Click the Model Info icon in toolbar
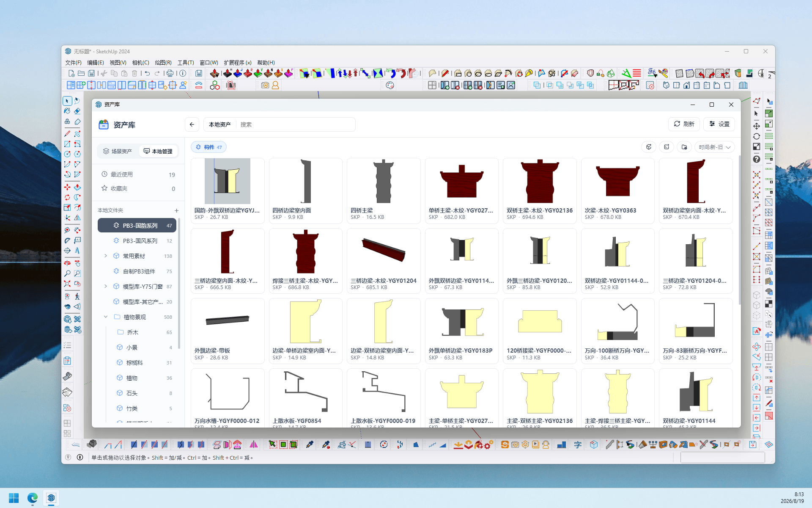Screen dimensions: 812x508 183,74
